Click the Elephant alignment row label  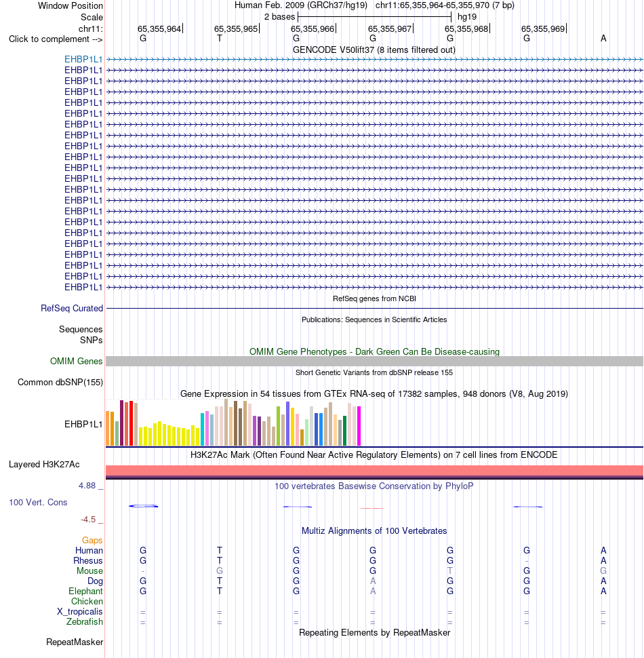85,591
